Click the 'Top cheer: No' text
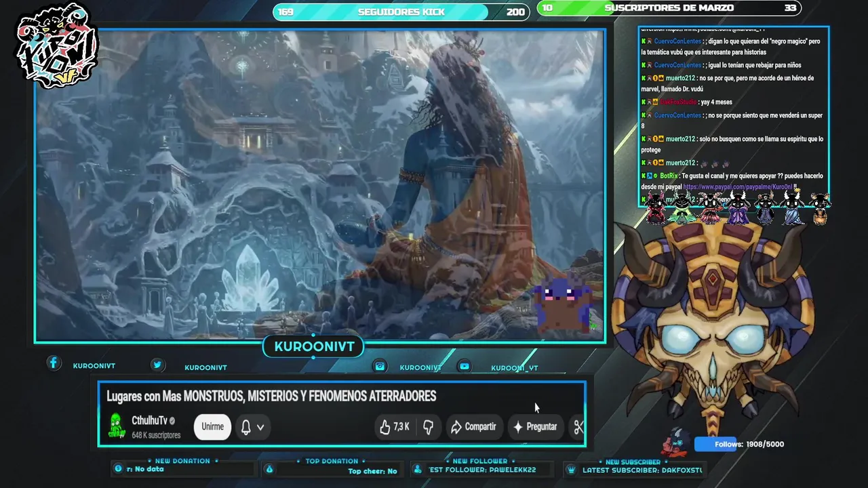Image resolution: width=868 pixels, height=488 pixels. (372, 471)
